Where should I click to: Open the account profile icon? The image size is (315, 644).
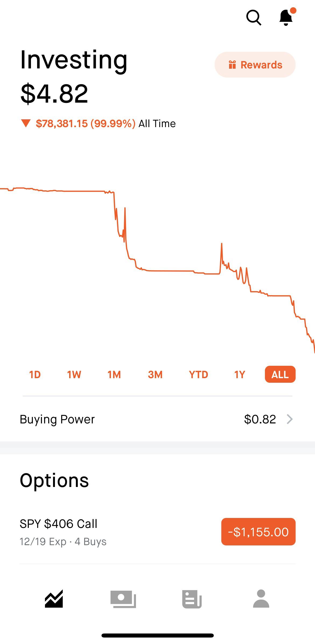pyautogui.click(x=261, y=598)
